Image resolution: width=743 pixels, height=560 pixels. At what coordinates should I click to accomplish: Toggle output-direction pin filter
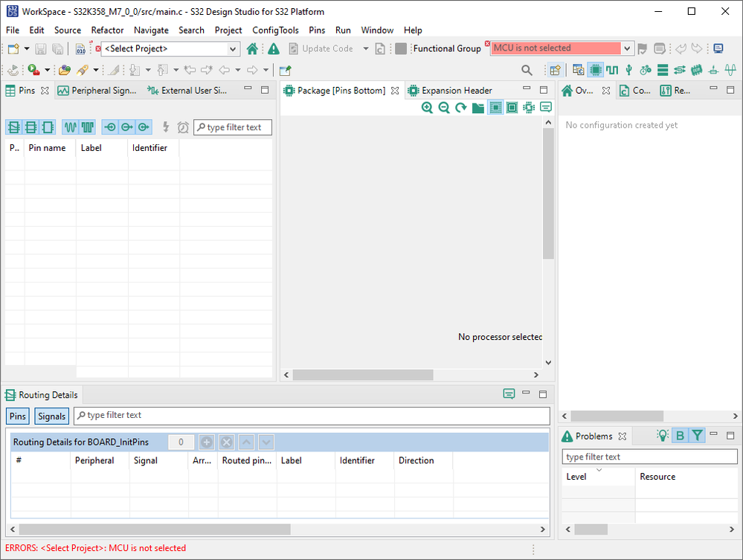126,127
